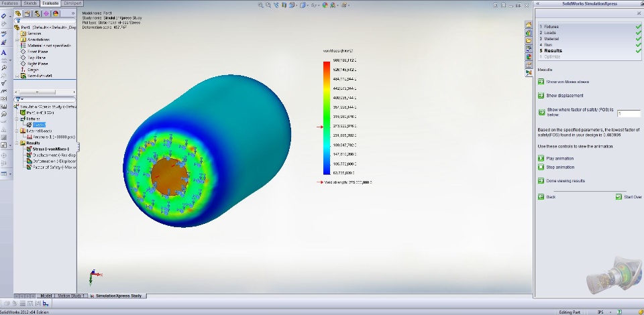Collapse the Fixtures node in study tree
This screenshot has width=644, height=315.
[x=17, y=119]
